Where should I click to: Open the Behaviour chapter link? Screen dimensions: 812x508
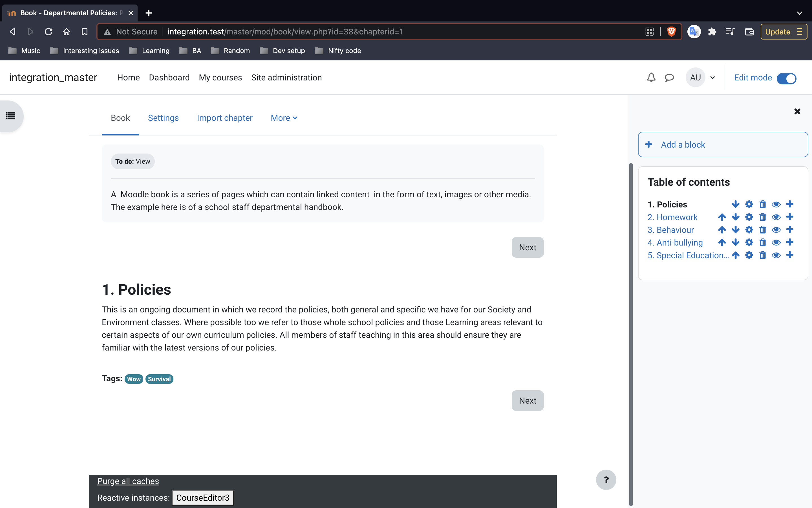pos(670,230)
